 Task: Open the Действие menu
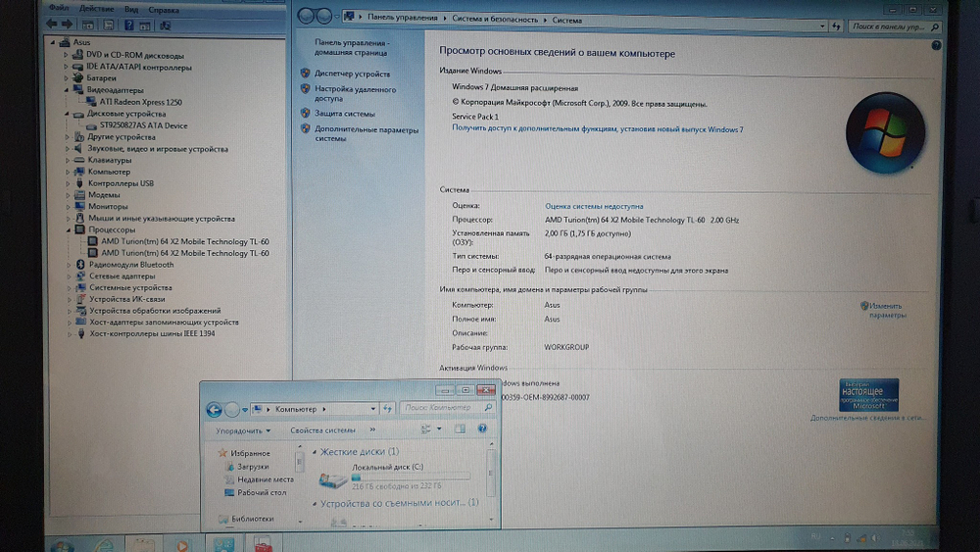[x=97, y=9]
